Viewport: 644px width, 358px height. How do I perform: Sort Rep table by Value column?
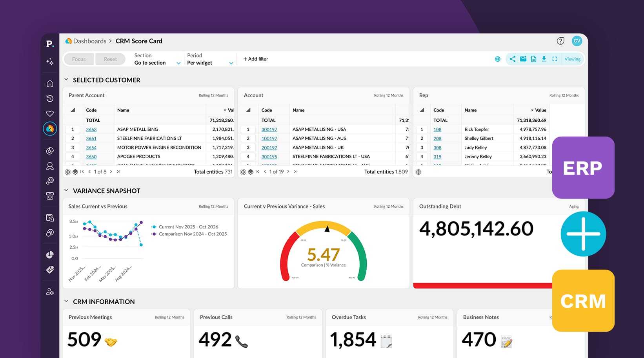pyautogui.click(x=538, y=110)
